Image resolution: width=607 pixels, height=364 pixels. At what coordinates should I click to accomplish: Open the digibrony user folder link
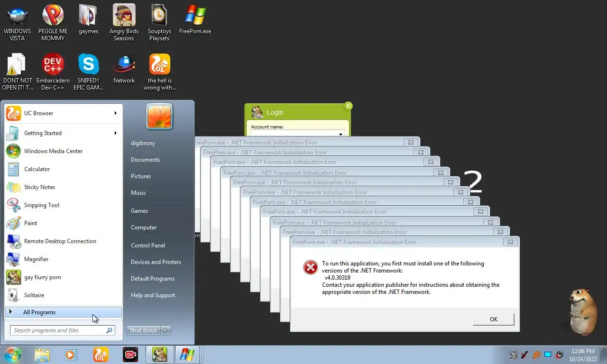143,143
